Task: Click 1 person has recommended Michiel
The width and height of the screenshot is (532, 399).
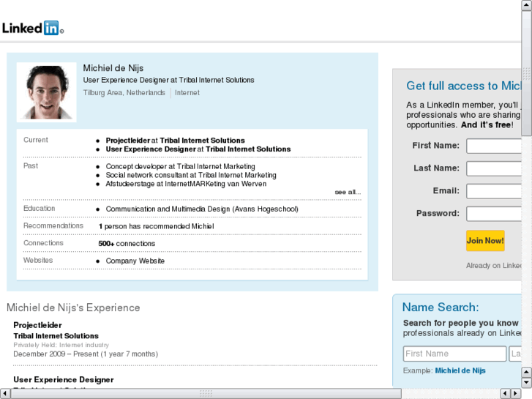Action: (x=156, y=226)
